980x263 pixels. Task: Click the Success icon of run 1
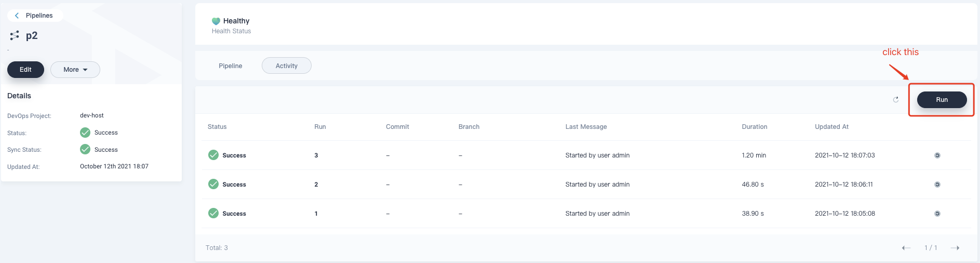213,213
